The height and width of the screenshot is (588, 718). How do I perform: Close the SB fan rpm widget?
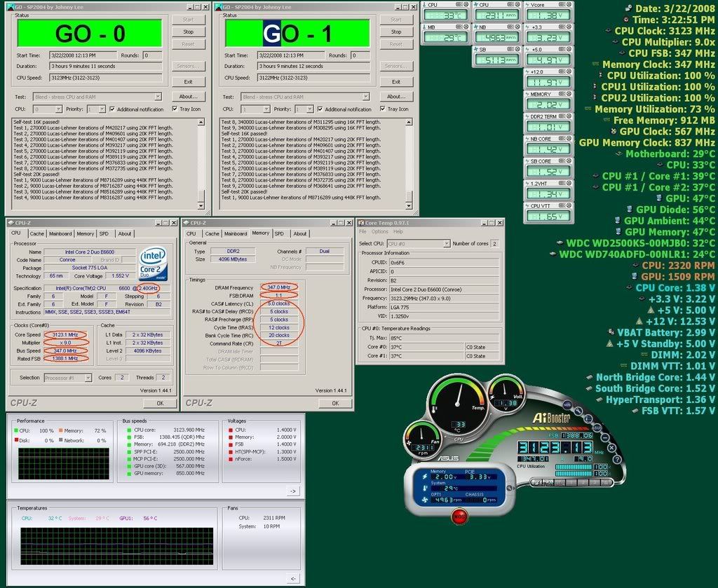click(517, 49)
